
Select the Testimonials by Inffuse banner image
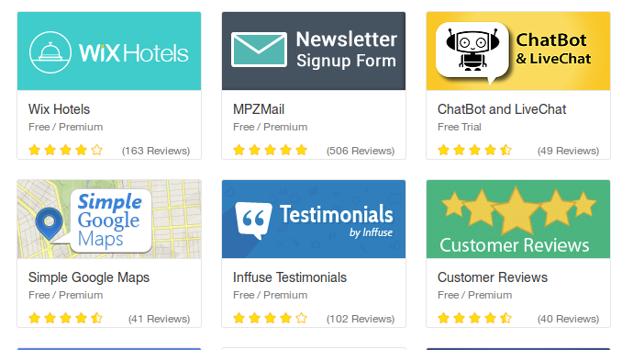coord(314,220)
